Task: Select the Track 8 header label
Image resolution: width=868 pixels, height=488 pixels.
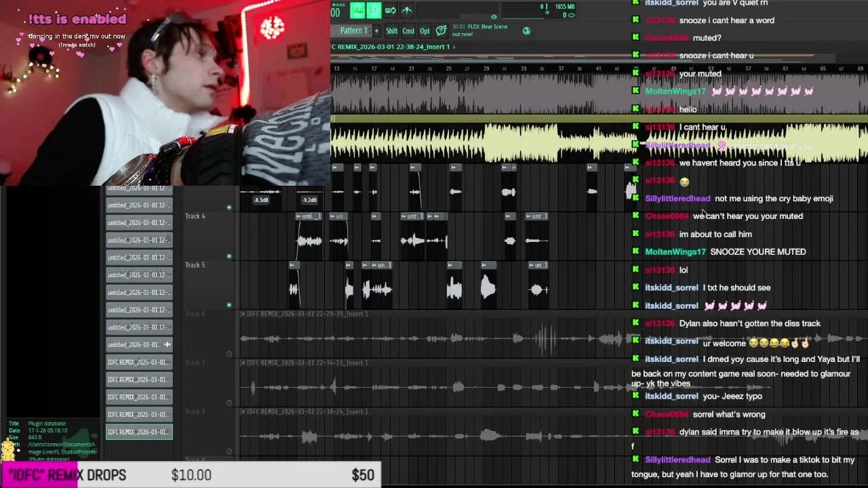Action: click(195, 411)
